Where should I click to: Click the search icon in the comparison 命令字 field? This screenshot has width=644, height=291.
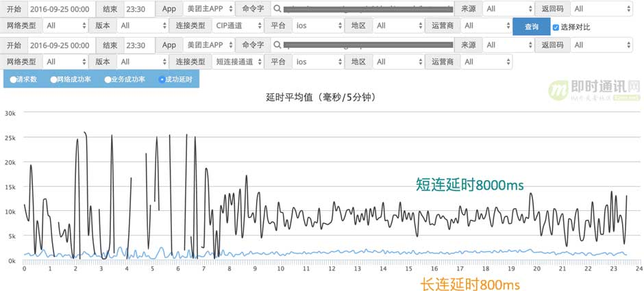278,45
